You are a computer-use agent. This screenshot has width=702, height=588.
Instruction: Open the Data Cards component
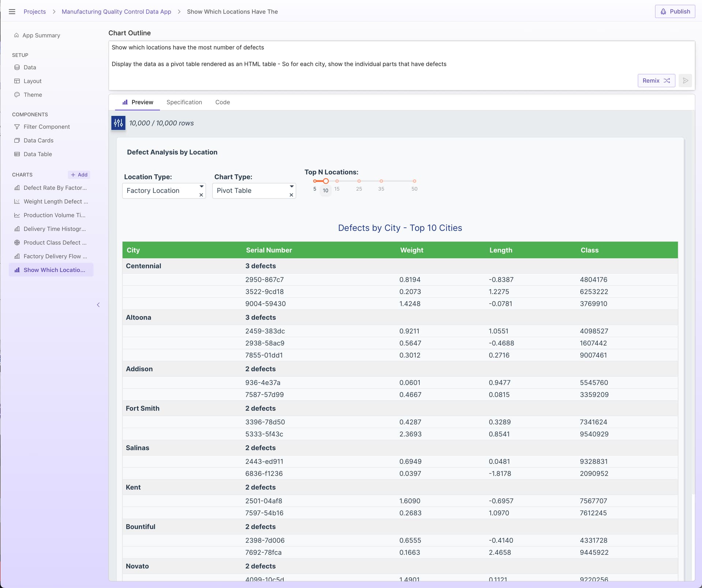[x=38, y=140]
